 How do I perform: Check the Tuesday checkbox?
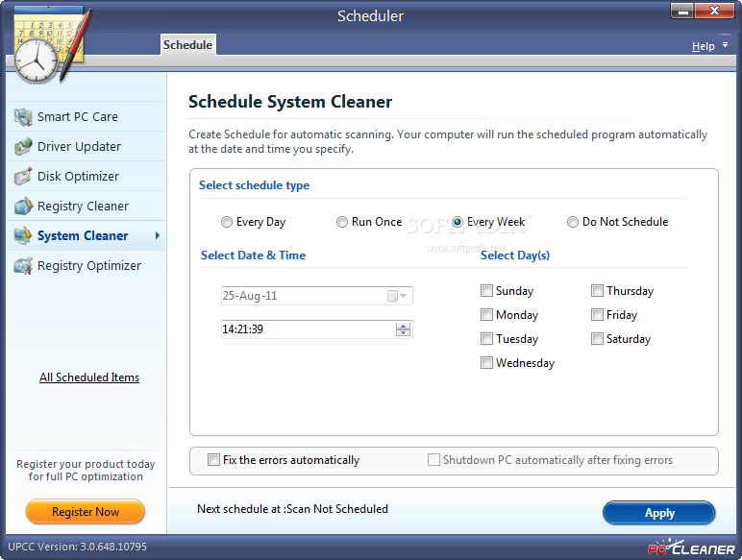pos(486,339)
